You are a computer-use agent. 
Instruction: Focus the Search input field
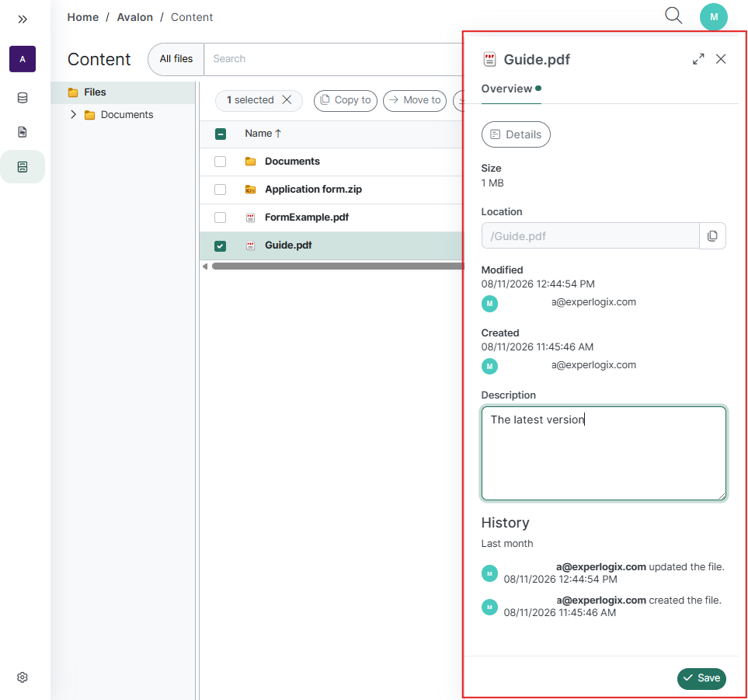333,59
